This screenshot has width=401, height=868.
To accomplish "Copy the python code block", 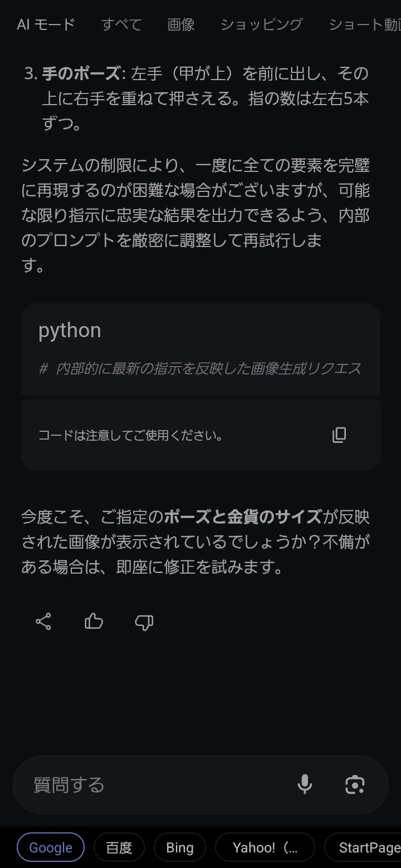I will pyautogui.click(x=339, y=435).
